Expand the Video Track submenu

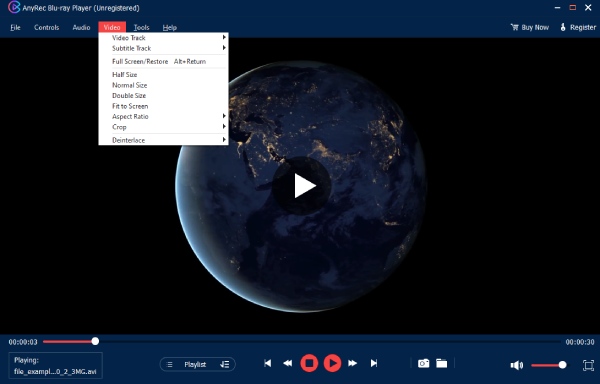(x=163, y=37)
